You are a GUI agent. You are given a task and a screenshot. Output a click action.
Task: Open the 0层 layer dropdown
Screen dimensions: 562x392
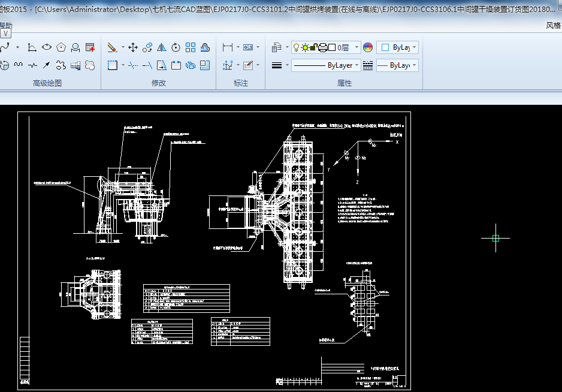tap(357, 47)
